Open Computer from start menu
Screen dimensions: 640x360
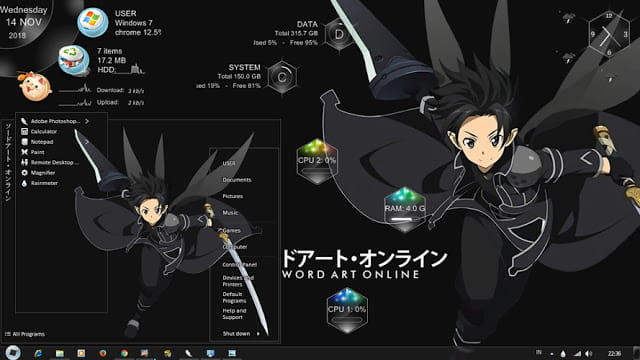tap(235, 247)
